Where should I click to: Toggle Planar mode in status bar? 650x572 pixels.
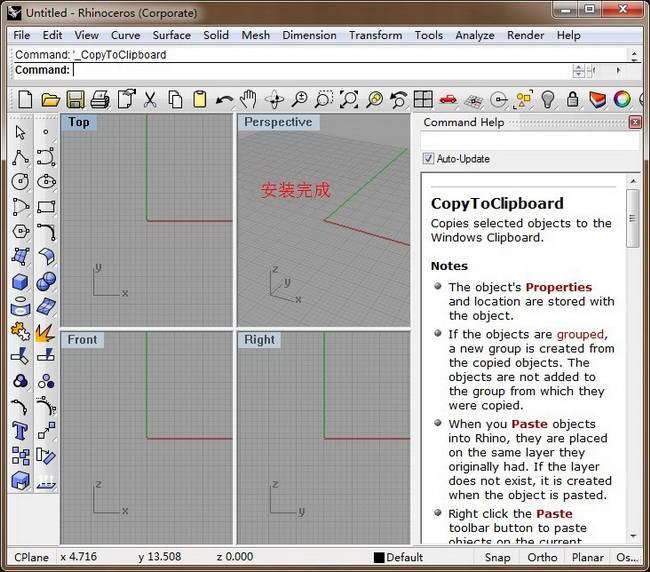[x=587, y=557]
